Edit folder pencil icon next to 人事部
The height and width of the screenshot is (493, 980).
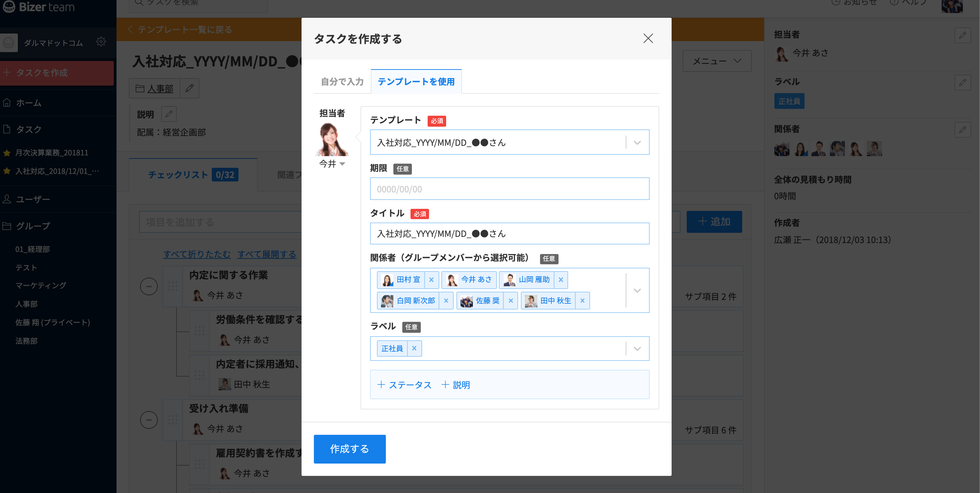tap(189, 89)
